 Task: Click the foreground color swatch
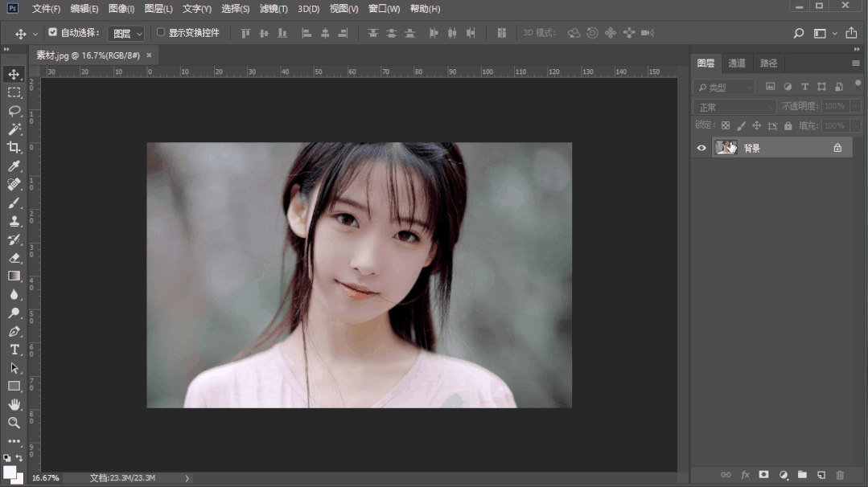coord(9,472)
